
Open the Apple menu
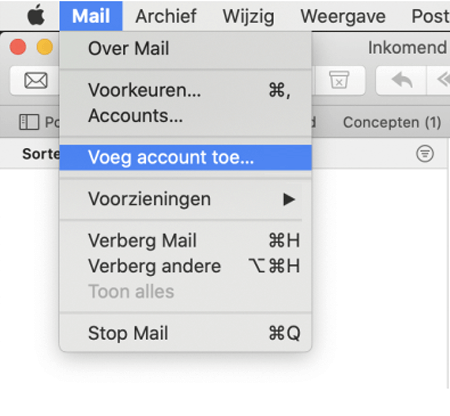pos(36,16)
